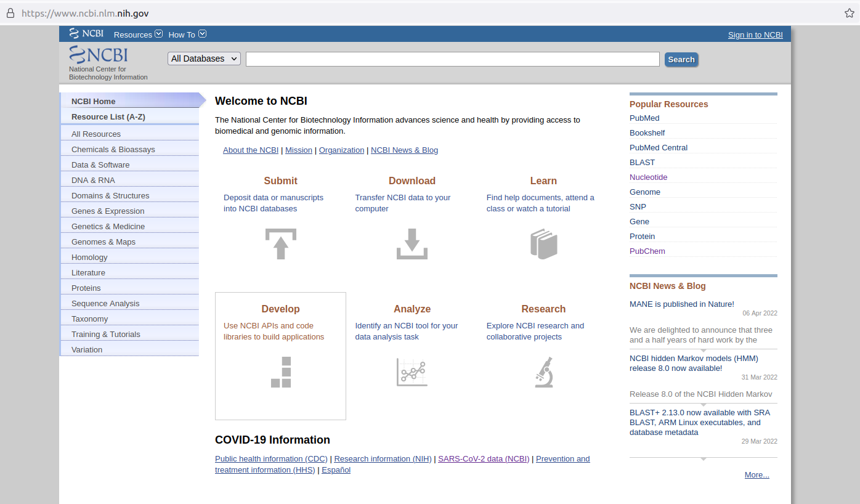Bookmark page with the star icon
Screen dimensions: 860x504
[x=849, y=13]
